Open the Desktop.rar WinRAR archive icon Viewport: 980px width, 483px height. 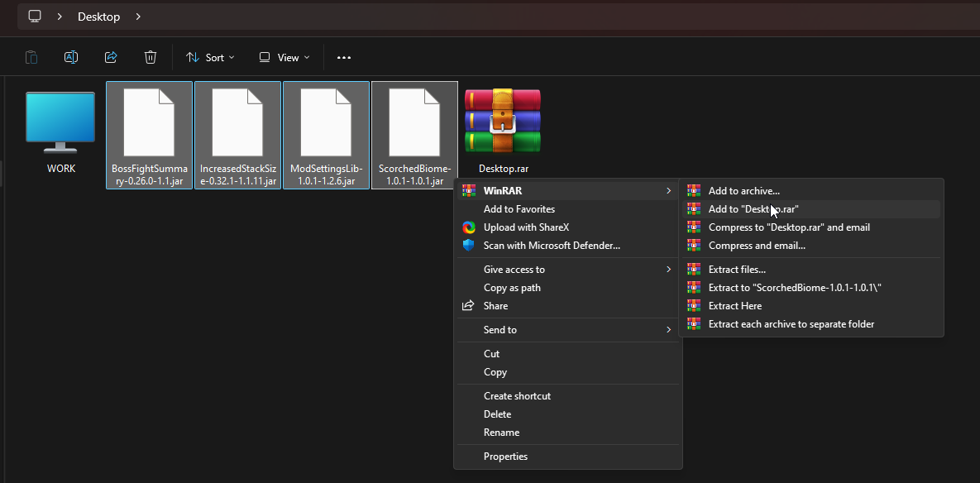click(x=503, y=122)
